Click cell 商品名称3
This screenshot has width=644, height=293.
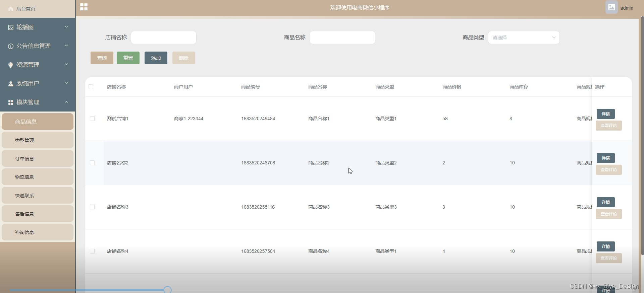coord(319,207)
